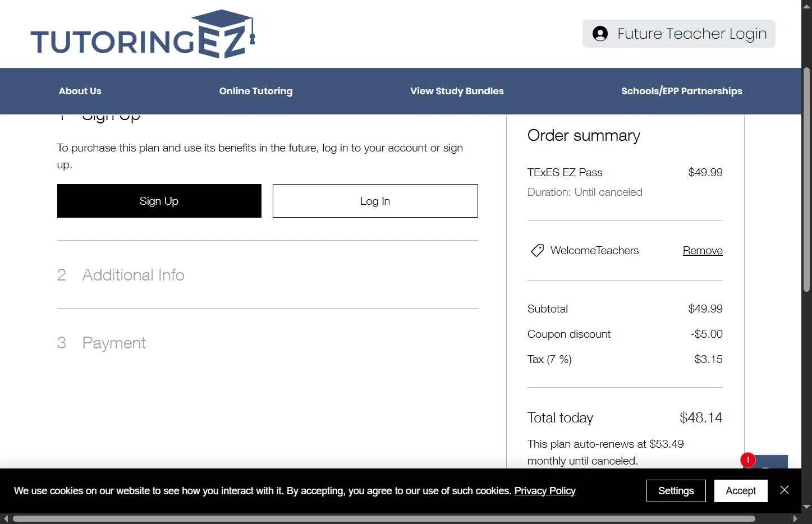Screen dimensions: 812x524
Task: Click the Total today label
Action: [x=560, y=417]
